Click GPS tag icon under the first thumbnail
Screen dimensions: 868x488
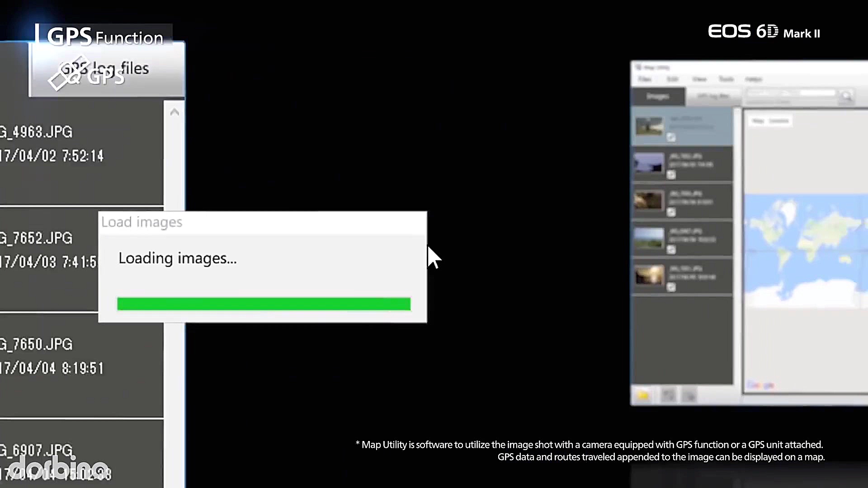671,137
